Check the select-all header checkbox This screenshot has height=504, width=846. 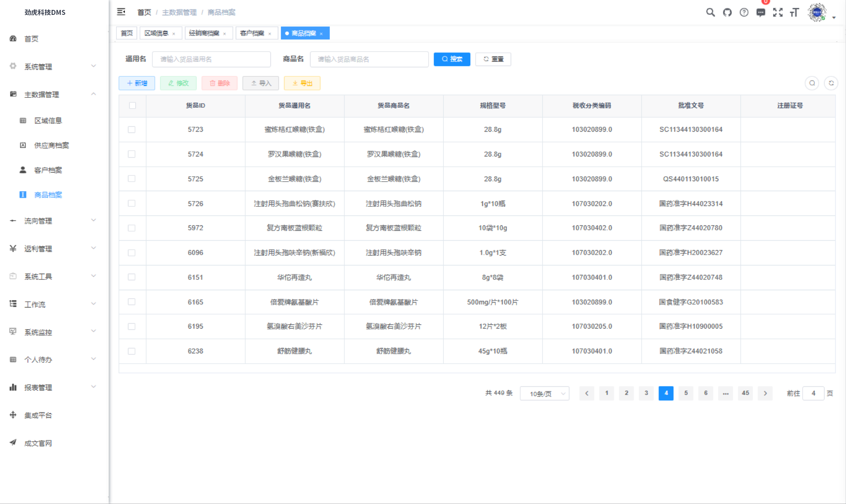tap(132, 106)
